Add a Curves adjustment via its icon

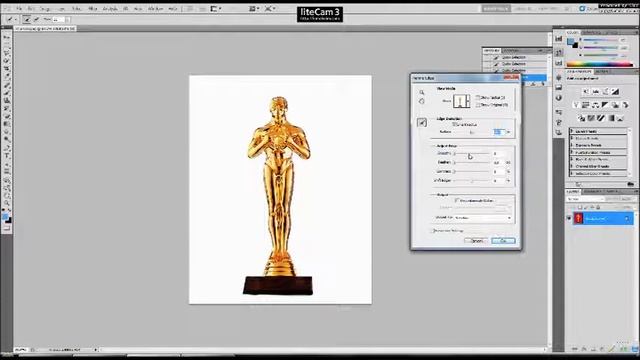point(606,92)
